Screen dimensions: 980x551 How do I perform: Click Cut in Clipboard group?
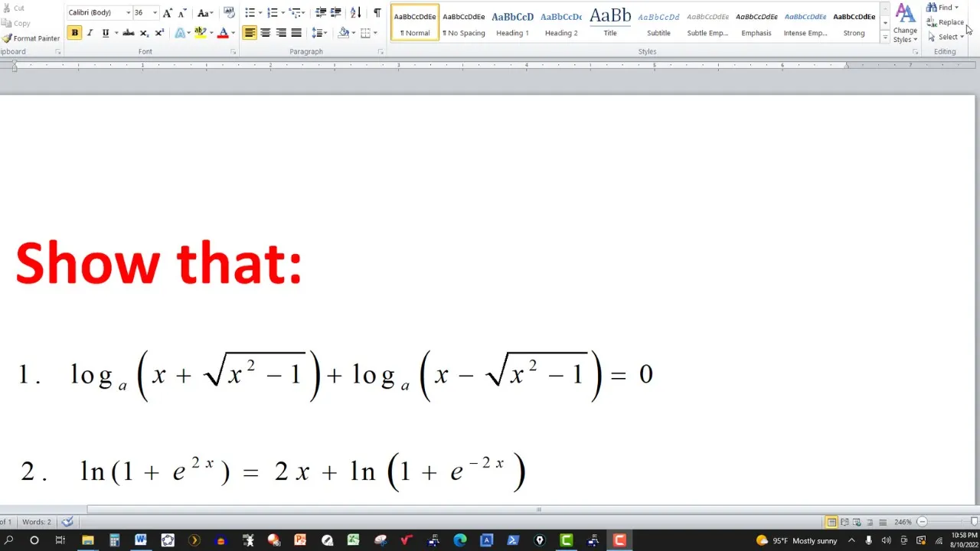(13, 8)
